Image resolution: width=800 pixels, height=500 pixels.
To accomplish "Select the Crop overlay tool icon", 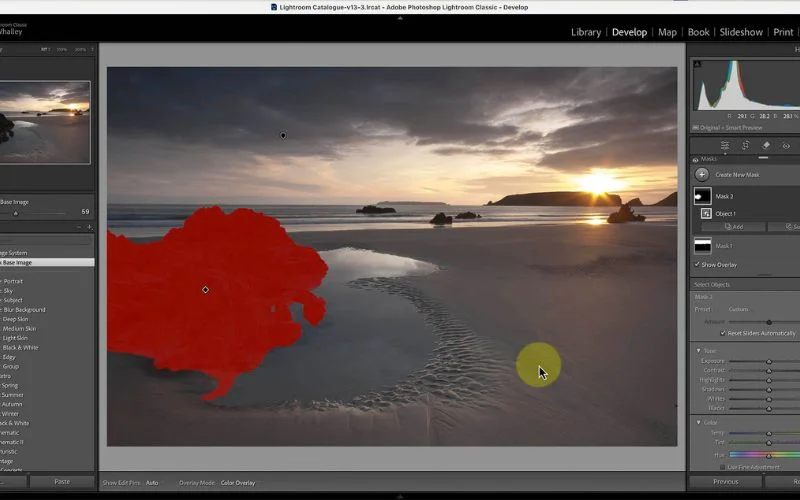I will 745,145.
